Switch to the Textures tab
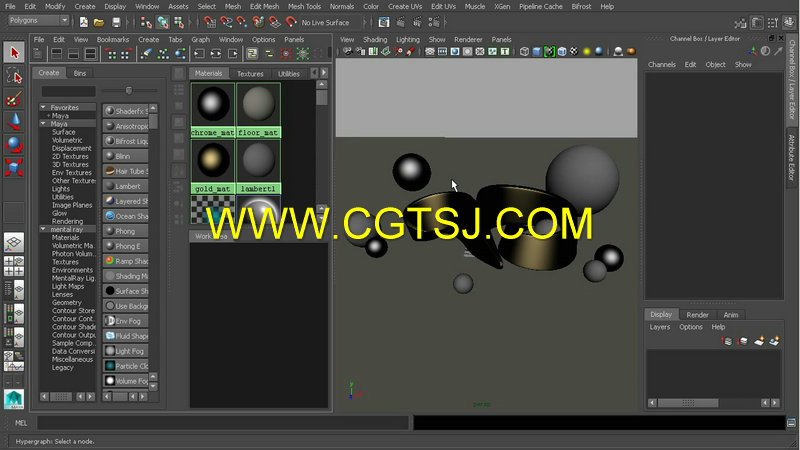The height and width of the screenshot is (450, 800). pos(250,73)
